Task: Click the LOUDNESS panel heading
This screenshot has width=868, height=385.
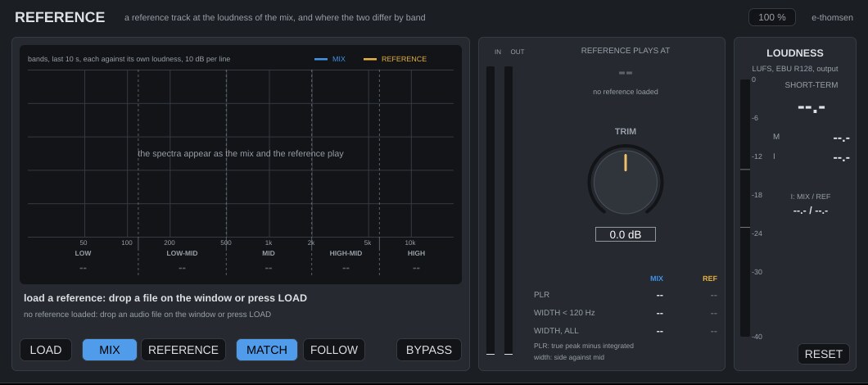Action: point(795,53)
